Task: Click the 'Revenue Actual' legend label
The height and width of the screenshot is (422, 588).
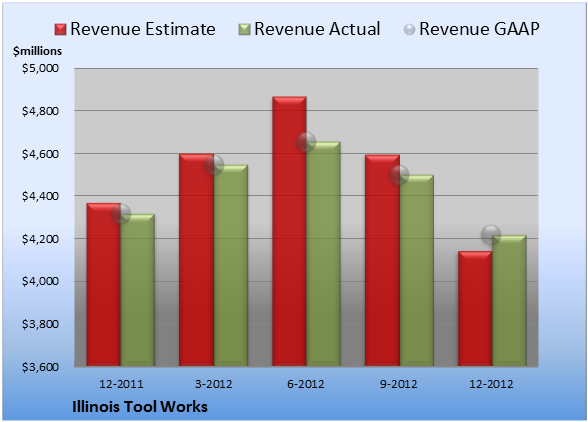Action: point(317,29)
